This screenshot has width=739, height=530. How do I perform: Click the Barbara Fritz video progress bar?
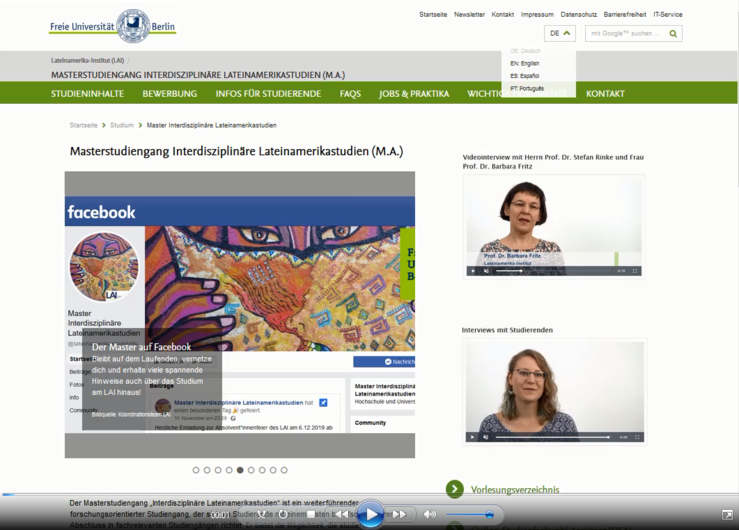point(554,271)
